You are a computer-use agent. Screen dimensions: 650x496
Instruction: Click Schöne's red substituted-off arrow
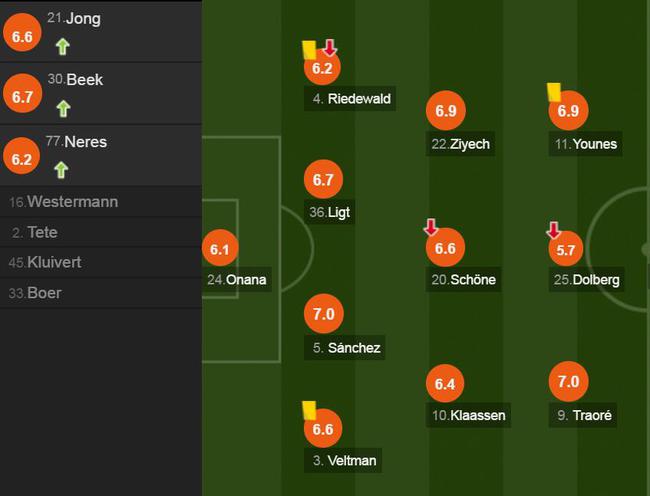(431, 228)
